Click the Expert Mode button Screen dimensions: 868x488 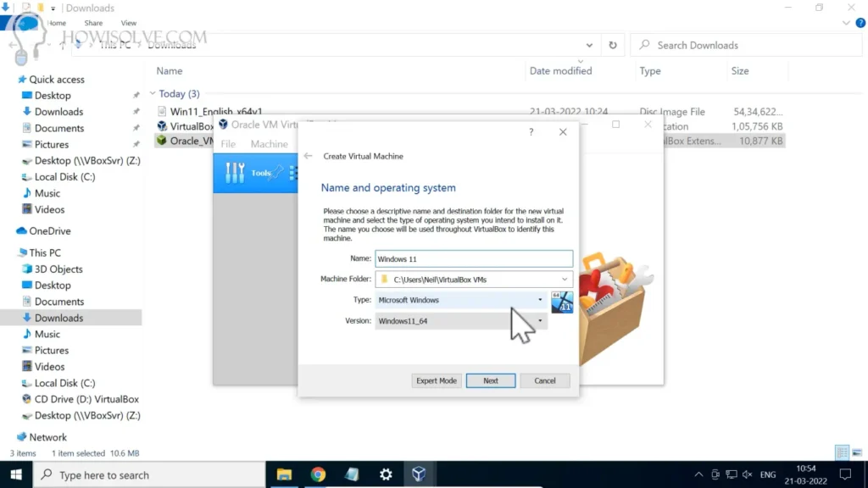(437, 381)
